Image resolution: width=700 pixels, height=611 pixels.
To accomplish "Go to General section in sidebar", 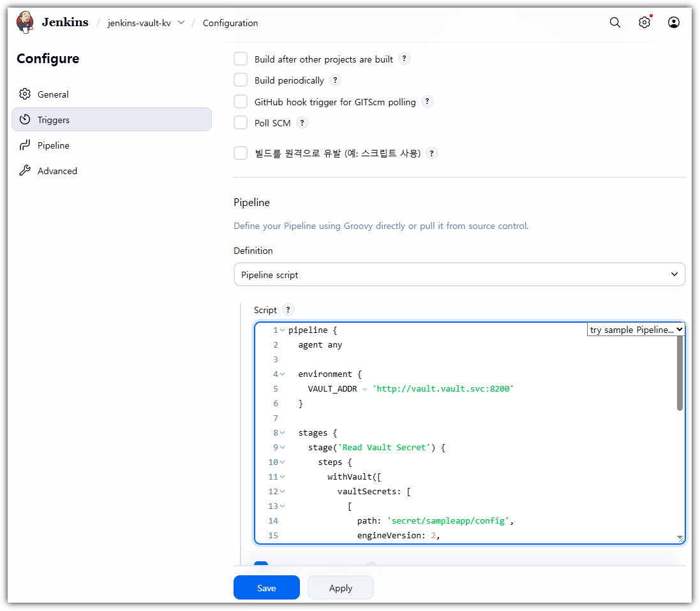I will click(112, 94).
